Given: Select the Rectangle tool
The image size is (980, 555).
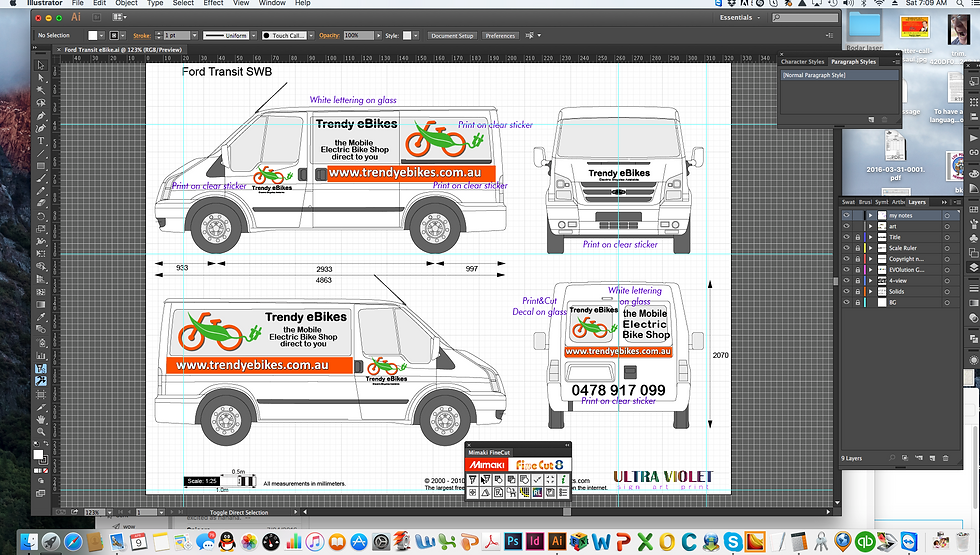Looking at the screenshot, I should (x=41, y=166).
